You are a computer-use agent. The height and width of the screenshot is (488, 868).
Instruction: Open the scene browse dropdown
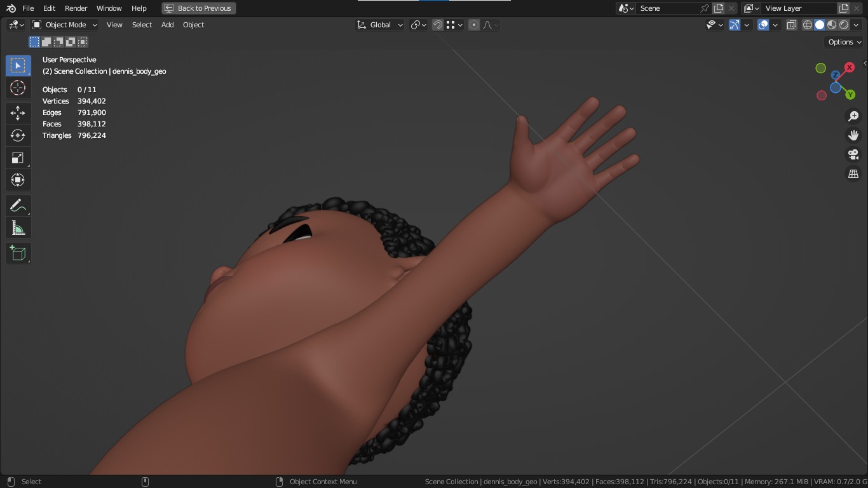pyautogui.click(x=627, y=8)
